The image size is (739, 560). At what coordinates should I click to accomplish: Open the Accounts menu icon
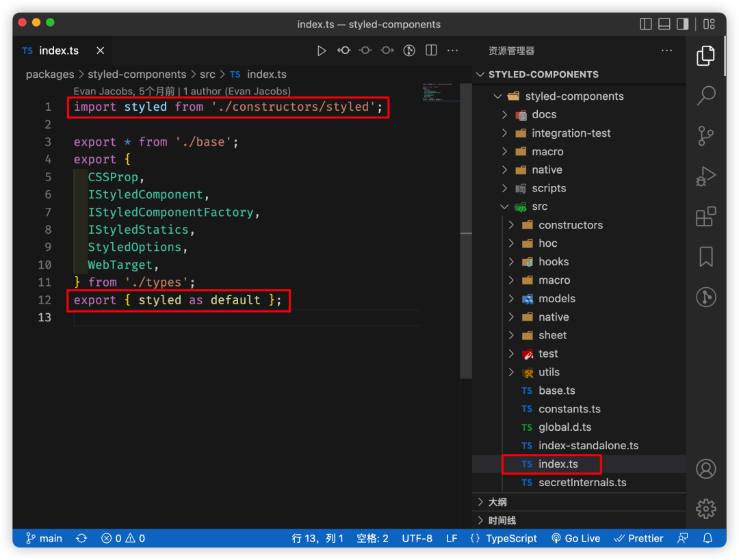tap(705, 468)
